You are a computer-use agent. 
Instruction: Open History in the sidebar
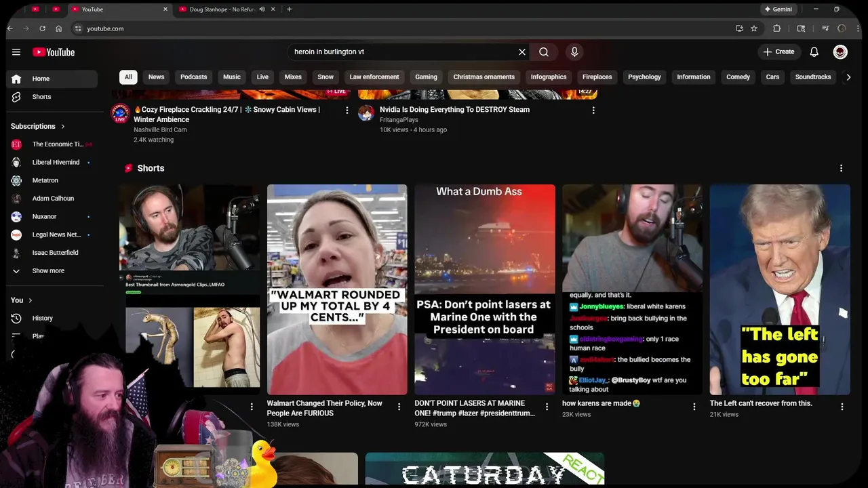[52, 318]
